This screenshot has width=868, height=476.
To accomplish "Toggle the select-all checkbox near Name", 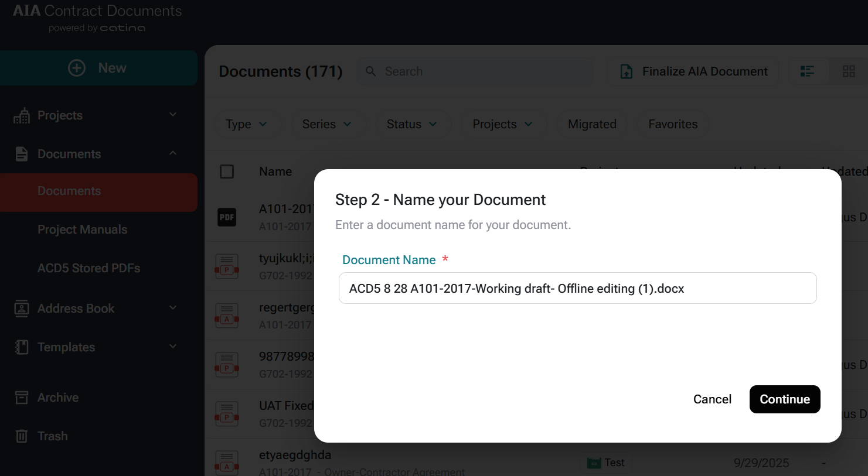I will click(x=227, y=172).
